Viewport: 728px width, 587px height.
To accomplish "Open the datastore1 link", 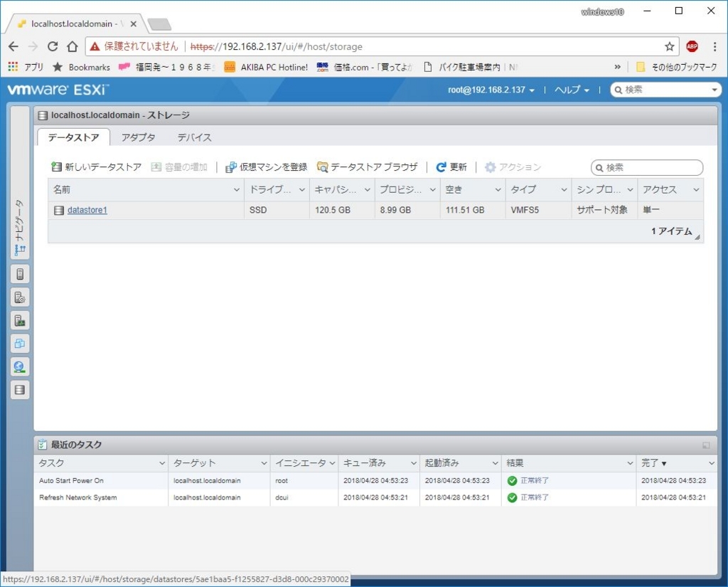I will coord(87,210).
